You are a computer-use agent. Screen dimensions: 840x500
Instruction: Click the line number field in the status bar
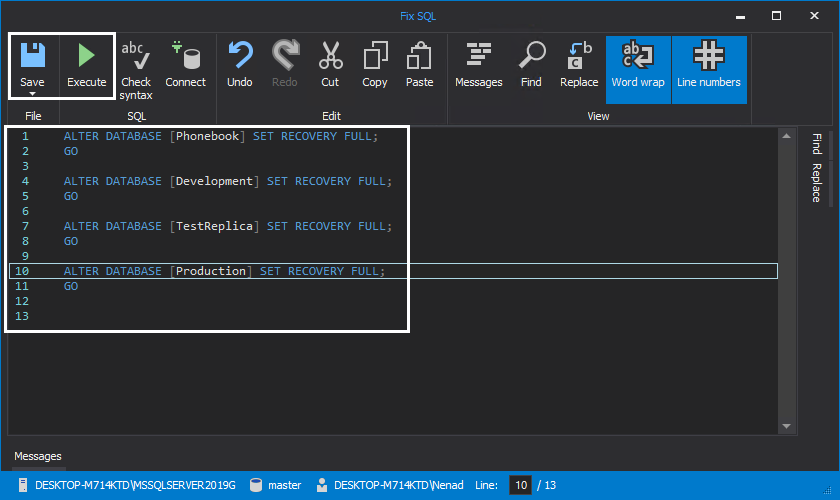[x=520, y=485]
